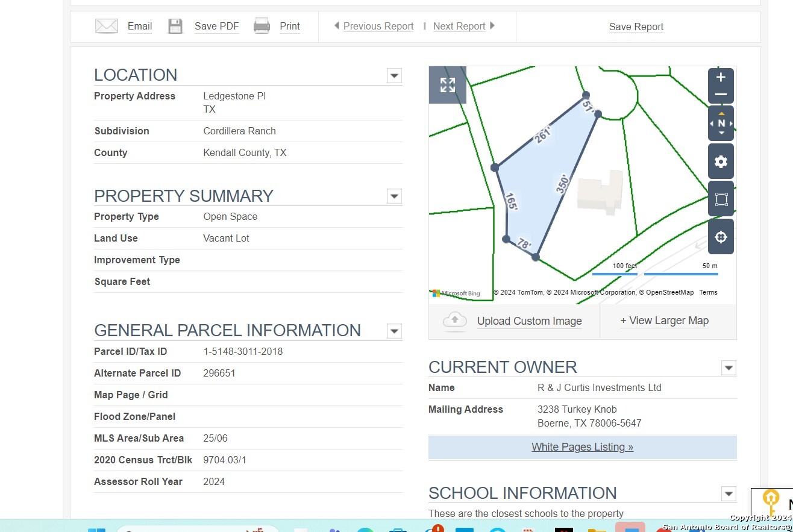
Task: Click the compass North reset control
Action: pyautogui.click(x=721, y=123)
